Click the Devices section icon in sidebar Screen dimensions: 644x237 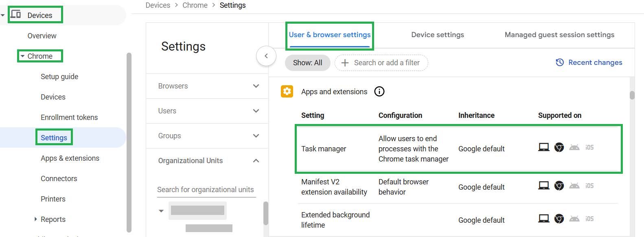15,14
